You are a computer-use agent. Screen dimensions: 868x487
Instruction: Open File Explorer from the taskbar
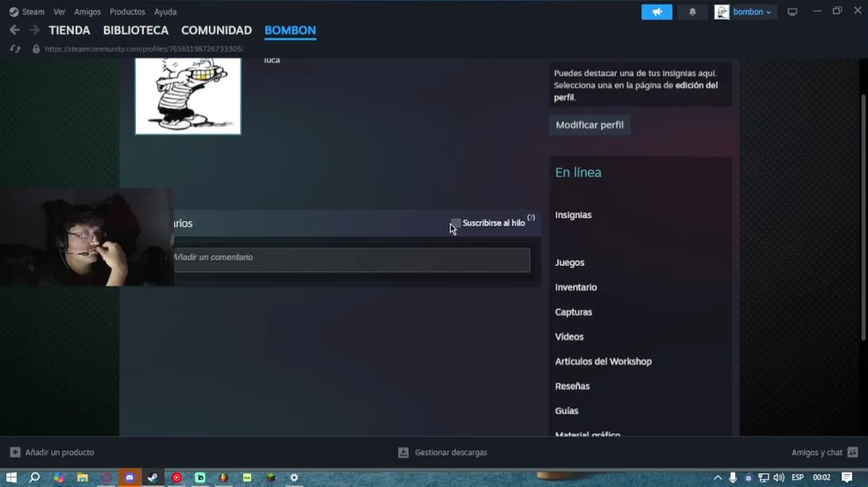pyautogui.click(x=82, y=478)
